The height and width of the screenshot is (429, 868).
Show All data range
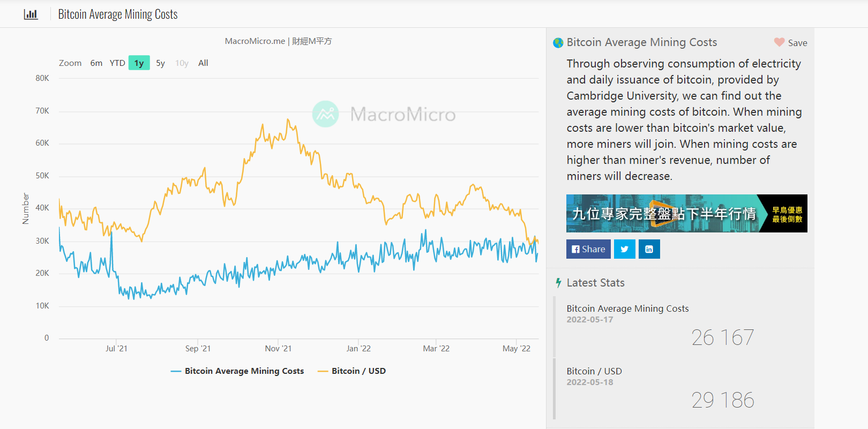pyautogui.click(x=203, y=63)
